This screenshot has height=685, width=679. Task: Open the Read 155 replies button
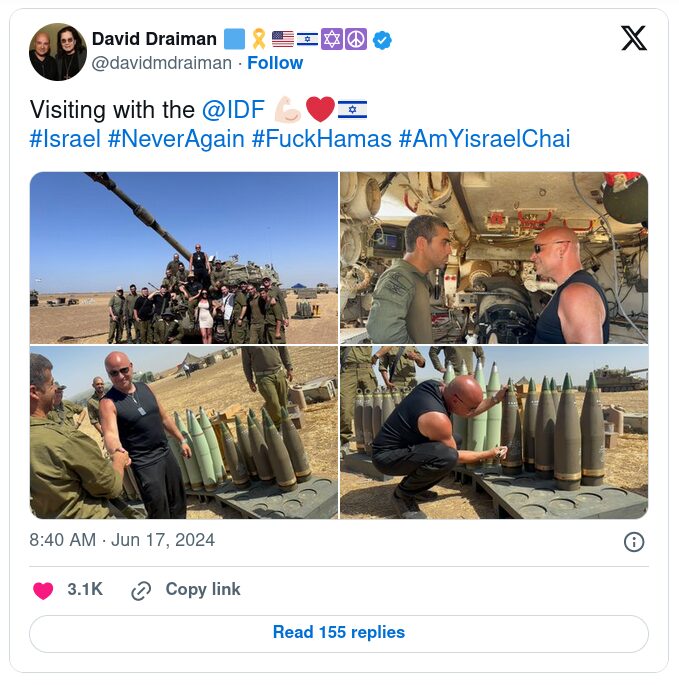339,632
